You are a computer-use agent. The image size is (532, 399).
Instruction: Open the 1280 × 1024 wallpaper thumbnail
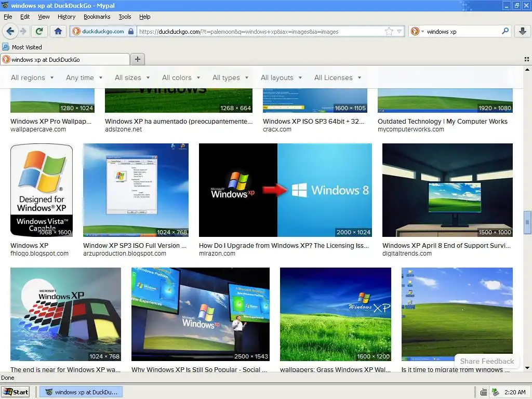click(52, 100)
